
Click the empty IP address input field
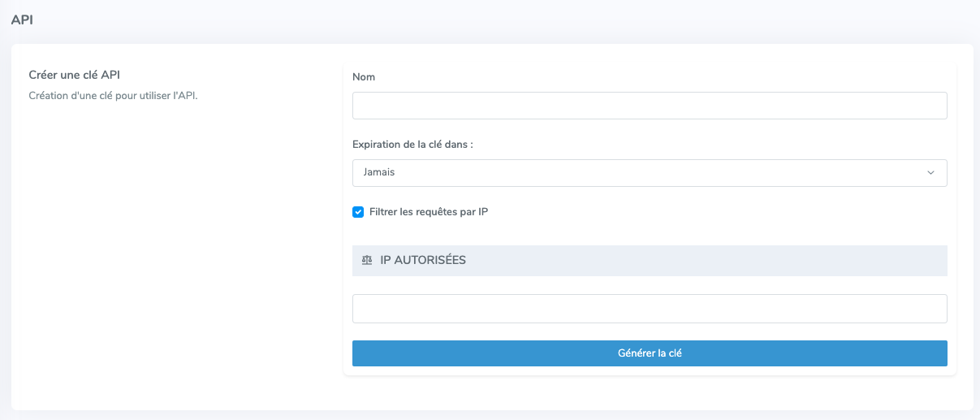(650, 309)
